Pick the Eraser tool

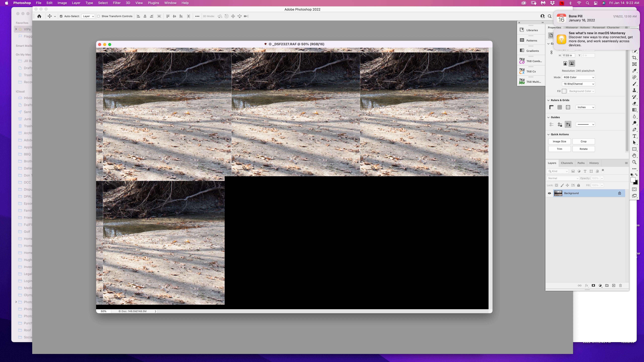[634, 103]
